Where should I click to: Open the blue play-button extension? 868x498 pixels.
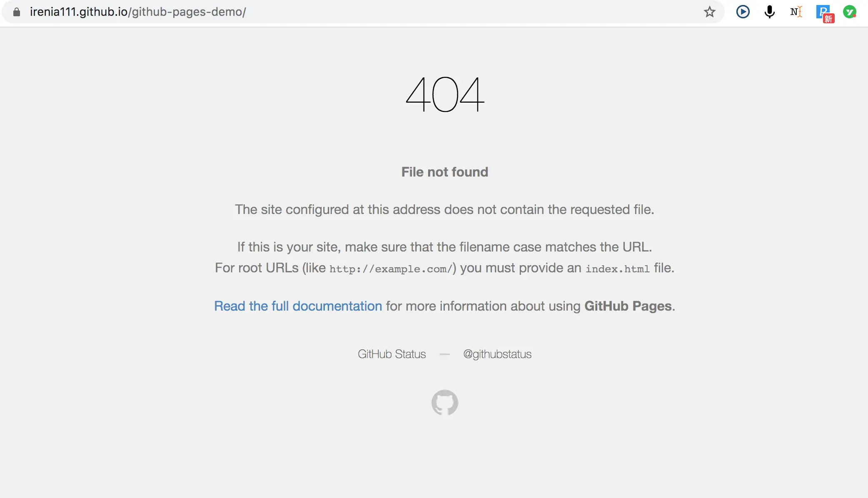743,12
